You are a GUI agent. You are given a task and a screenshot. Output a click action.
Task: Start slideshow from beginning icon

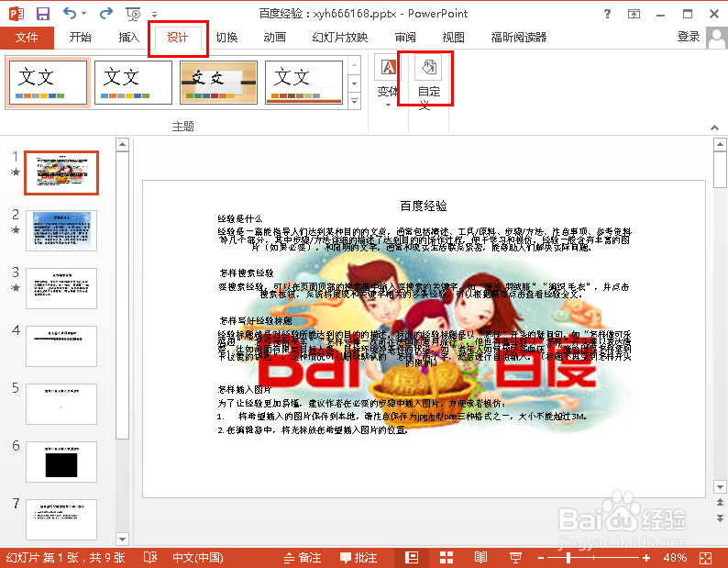(133, 14)
